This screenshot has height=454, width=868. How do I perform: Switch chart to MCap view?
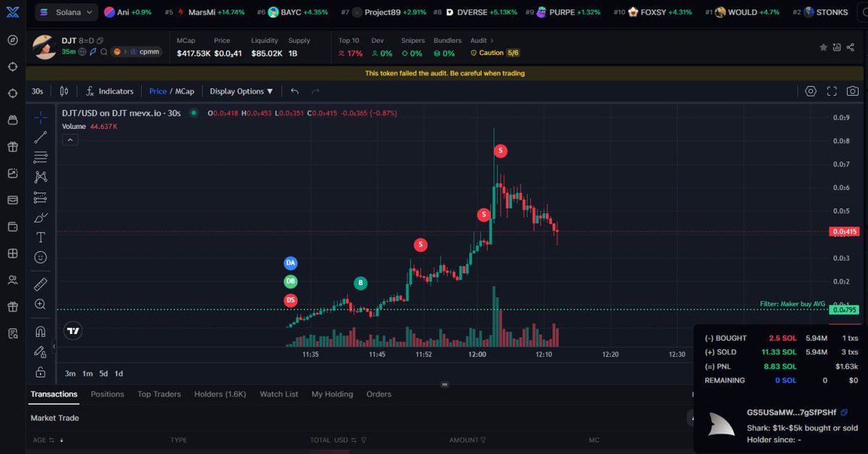(184, 91)
